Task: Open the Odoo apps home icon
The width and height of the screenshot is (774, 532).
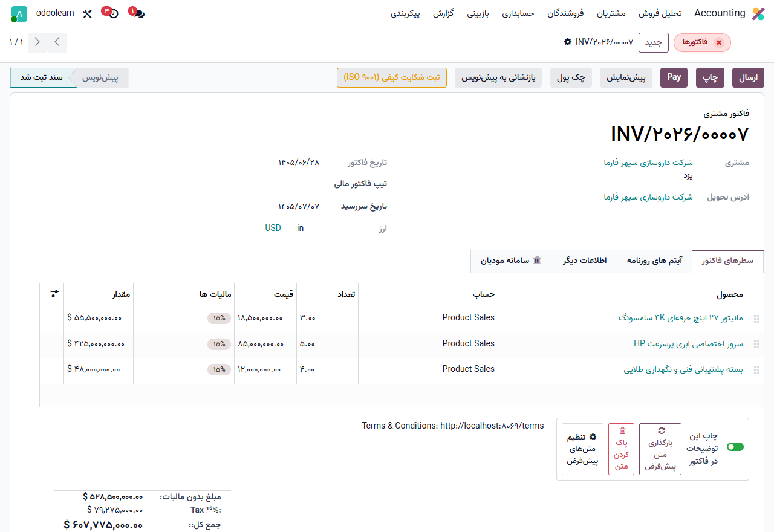Action: tap(758, 13)
